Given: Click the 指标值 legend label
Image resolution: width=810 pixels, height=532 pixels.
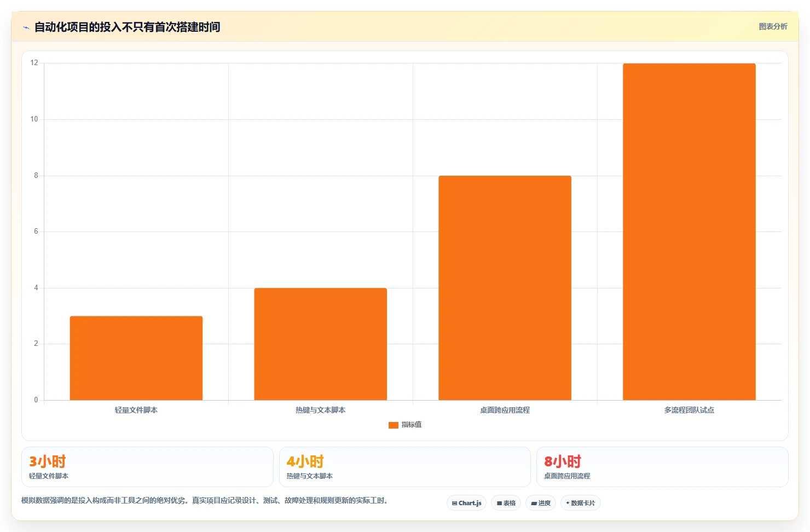Looking at the screenshot, I should point(412,425).
